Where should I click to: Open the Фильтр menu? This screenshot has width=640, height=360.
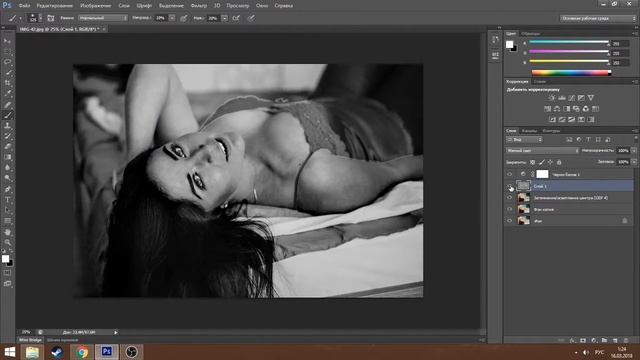(x=199, y=6)
